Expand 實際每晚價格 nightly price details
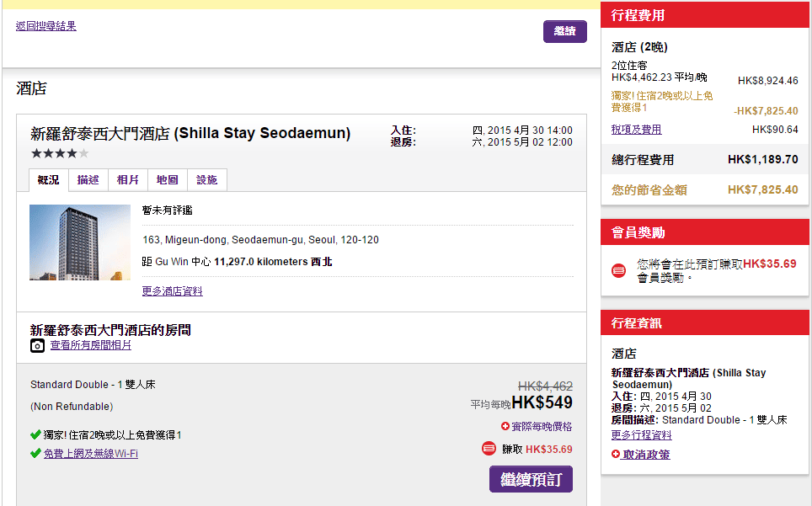The height and width of the screenshot is (506, 812). (x=542, y=427)
